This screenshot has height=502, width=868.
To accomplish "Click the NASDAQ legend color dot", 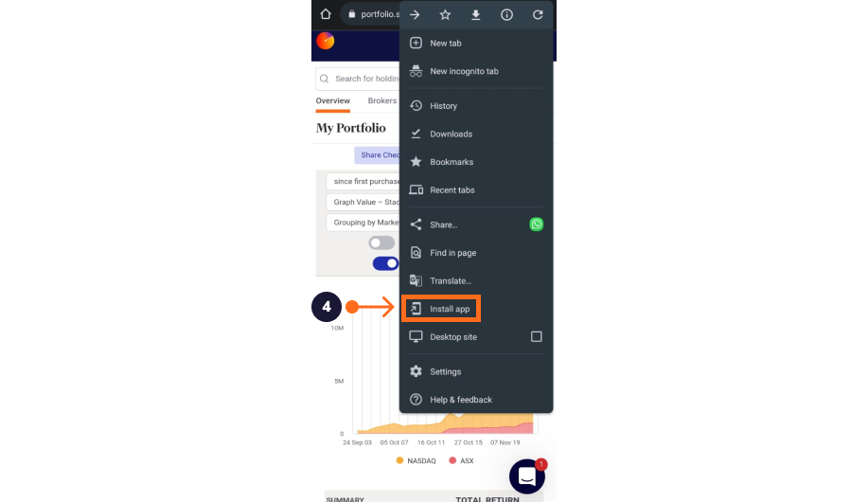I will point(399,460).
